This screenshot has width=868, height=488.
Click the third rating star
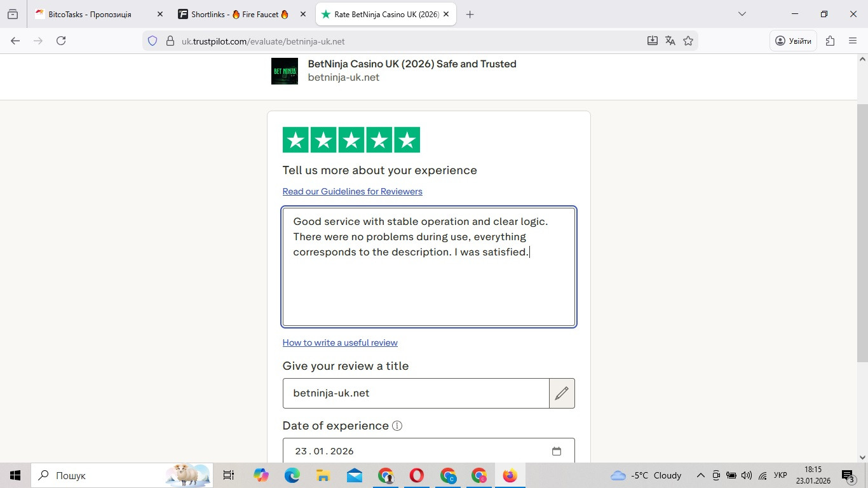[x=351, y=140]
